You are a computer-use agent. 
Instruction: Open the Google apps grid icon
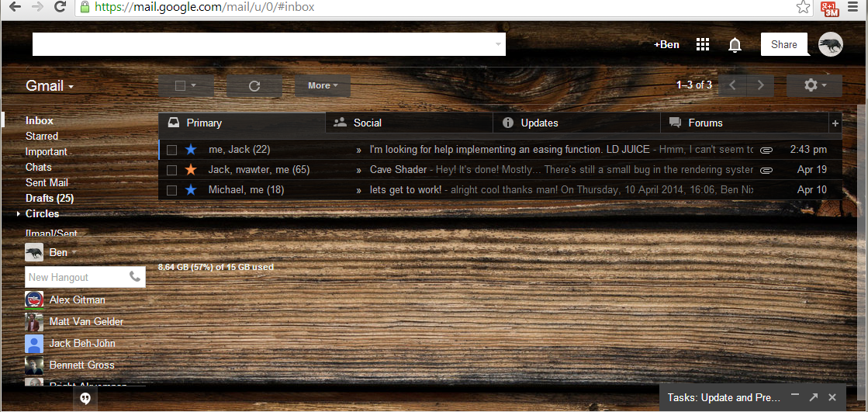[x=703, y=45]
